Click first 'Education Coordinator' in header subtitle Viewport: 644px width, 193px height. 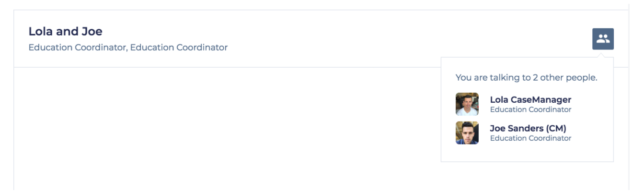coord(78,48)
